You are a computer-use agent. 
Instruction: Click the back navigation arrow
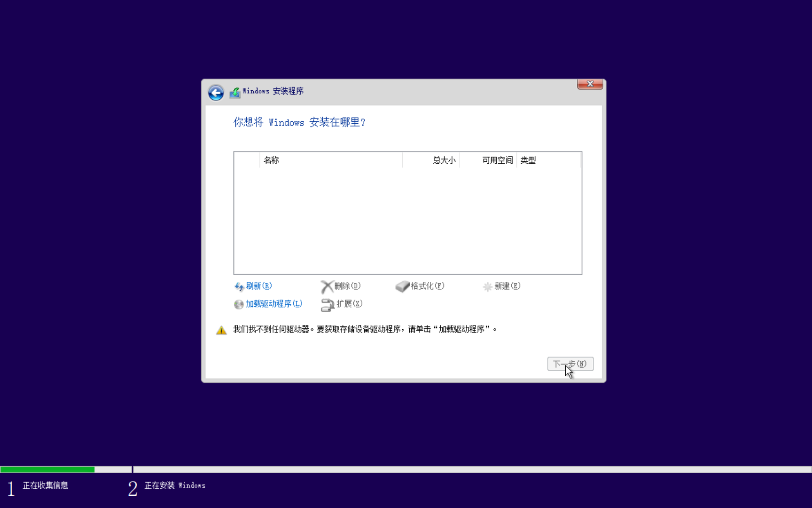(215, 93)
